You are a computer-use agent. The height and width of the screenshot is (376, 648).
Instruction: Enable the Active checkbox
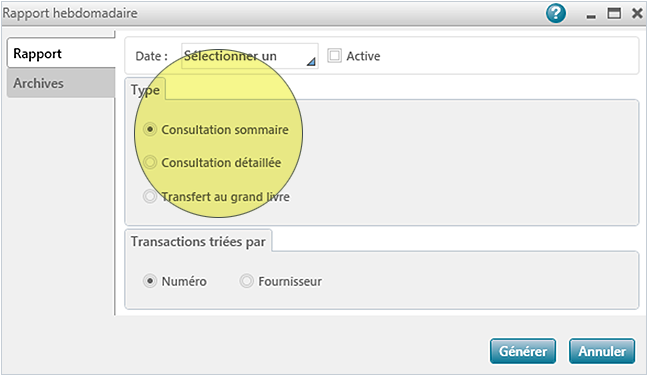pyautogui.click(x=334, y=55)
